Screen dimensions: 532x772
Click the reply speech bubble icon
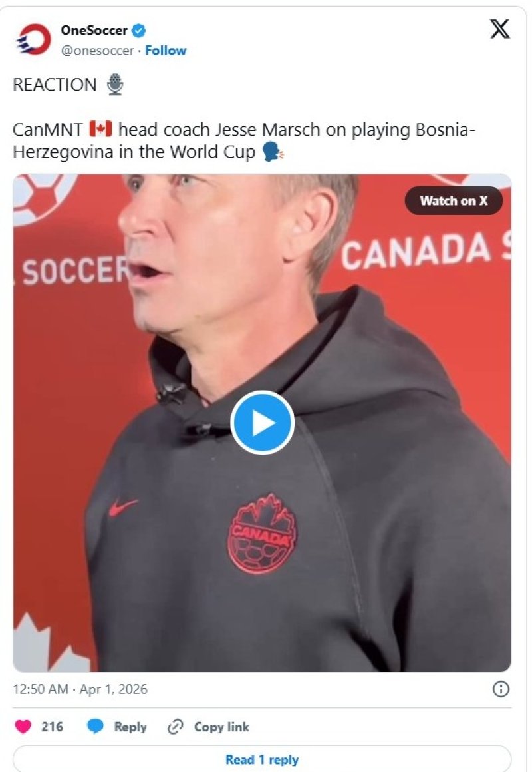click(96, 727)
